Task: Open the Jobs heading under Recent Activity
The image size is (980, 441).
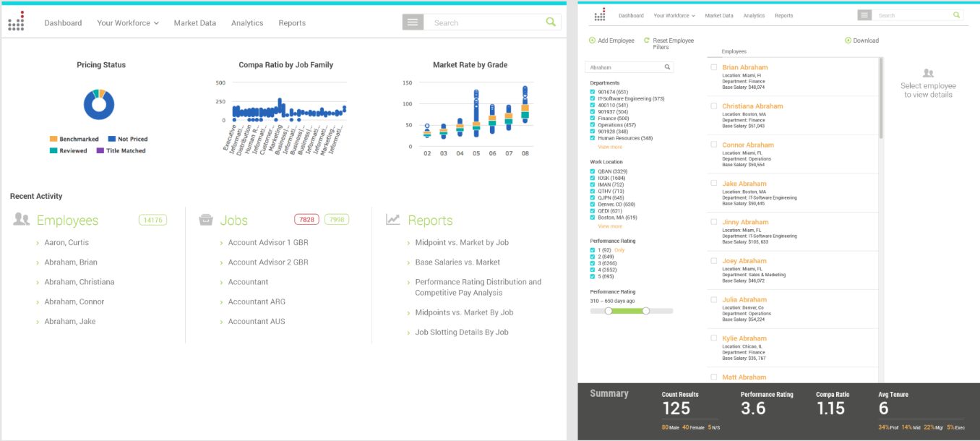Action: pyautogui.click(x=234, y=220)
